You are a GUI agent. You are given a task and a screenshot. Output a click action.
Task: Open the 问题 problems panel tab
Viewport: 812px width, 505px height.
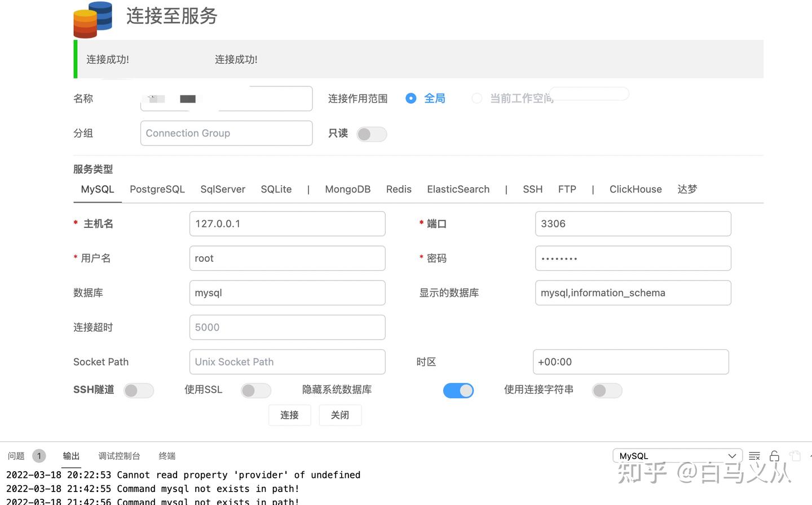click(x=16, y=456)
